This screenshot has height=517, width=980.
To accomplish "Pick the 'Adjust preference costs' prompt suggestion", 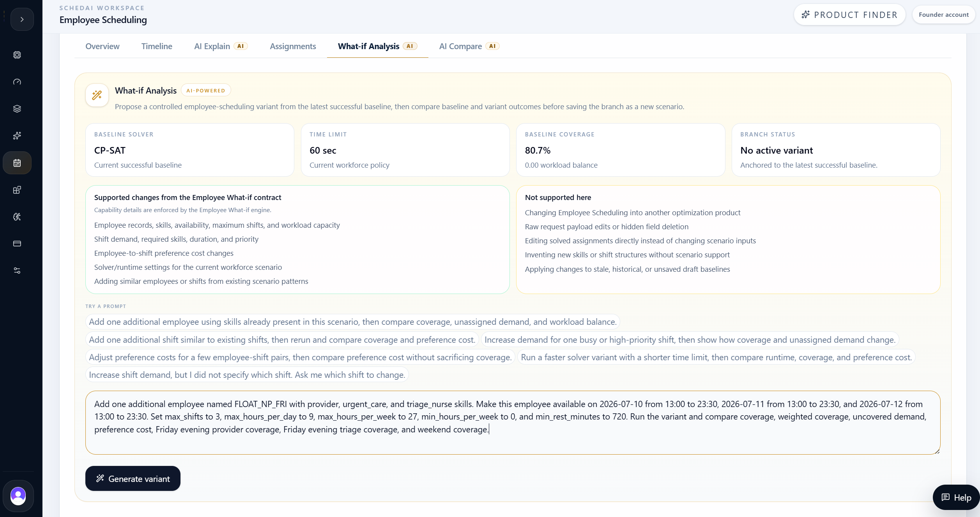I will click(x=300, y=358).
